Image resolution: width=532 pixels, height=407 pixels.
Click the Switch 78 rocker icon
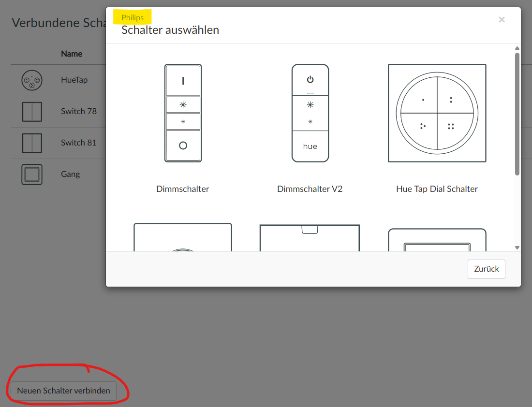click(32, 111)
